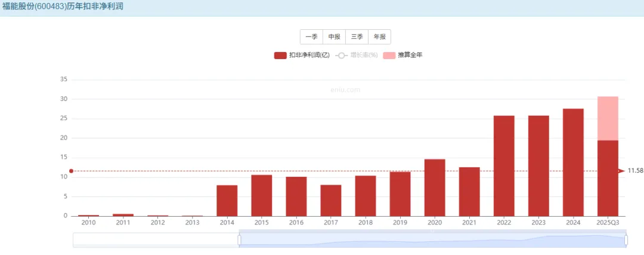The width and height of the screenshot is (644, 255).
Task: Switch to the 年报 report tab
Action: point(379,36)
